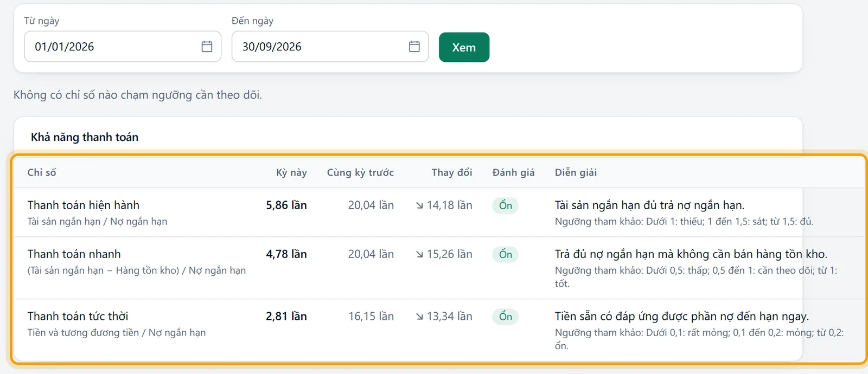Image resolution: width=868 pixels, height=374 pixels.
Task: Focus the Từ ngày date field
Action: coord(123,47)
